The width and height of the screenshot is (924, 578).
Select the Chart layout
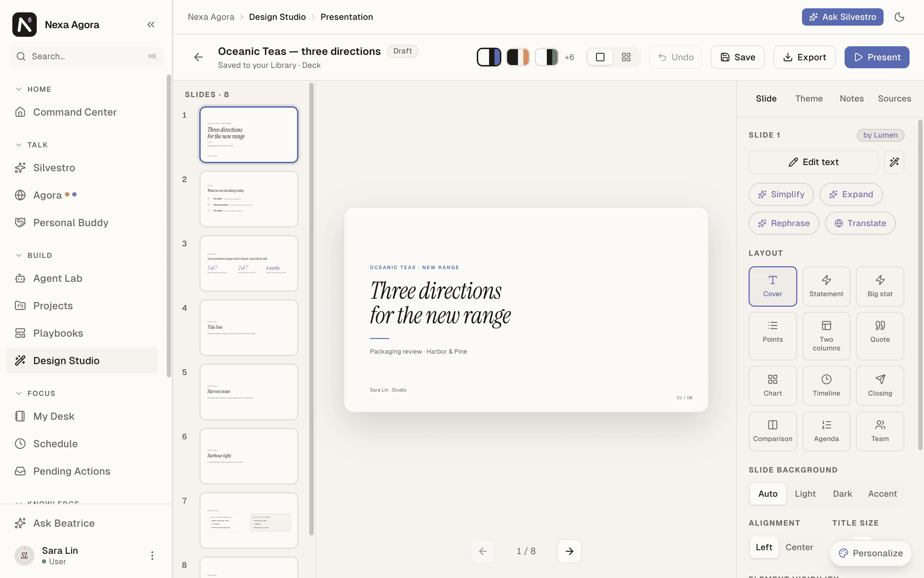click(772, 386)
